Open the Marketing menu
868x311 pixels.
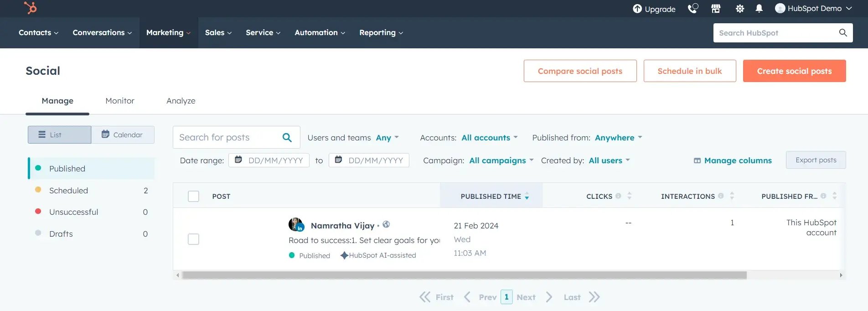click(x=169, y=33)
